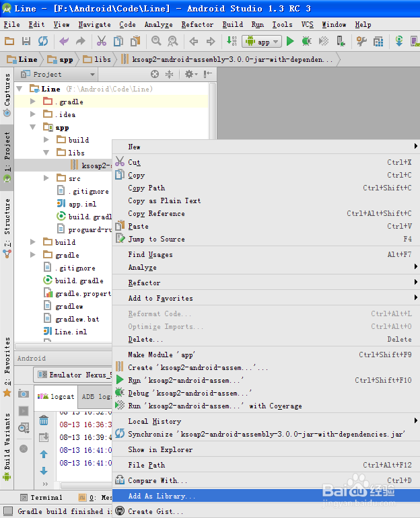420x518 pixels.
Task: Click the Open folder toolbar icon
Action: pyautogui.click(x=9, y=41)
